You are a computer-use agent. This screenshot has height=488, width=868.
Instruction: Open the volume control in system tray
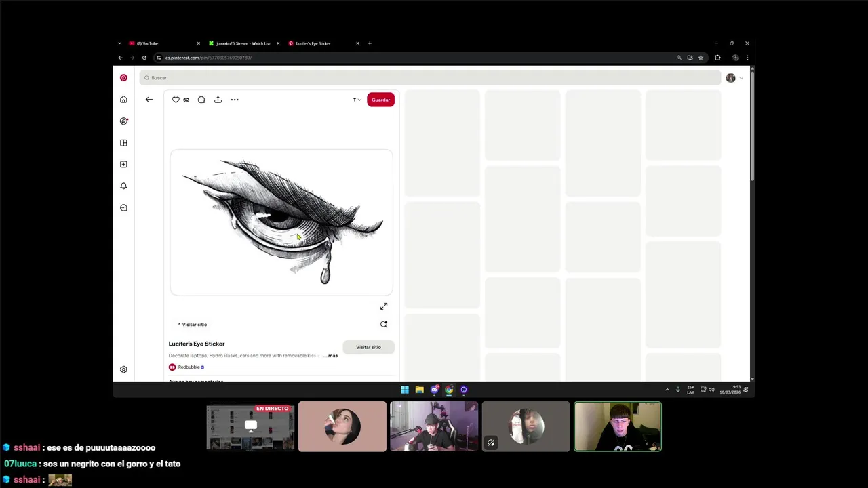[711, 390]
